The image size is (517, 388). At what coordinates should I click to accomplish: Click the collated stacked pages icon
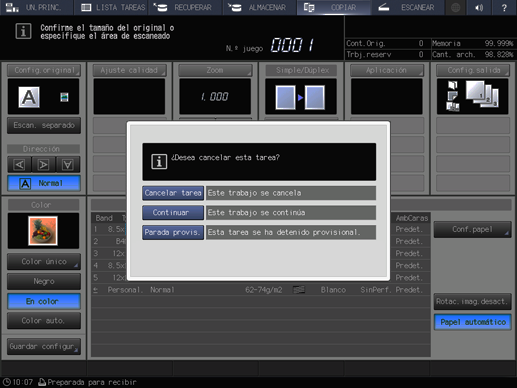[x=482, y=94]
